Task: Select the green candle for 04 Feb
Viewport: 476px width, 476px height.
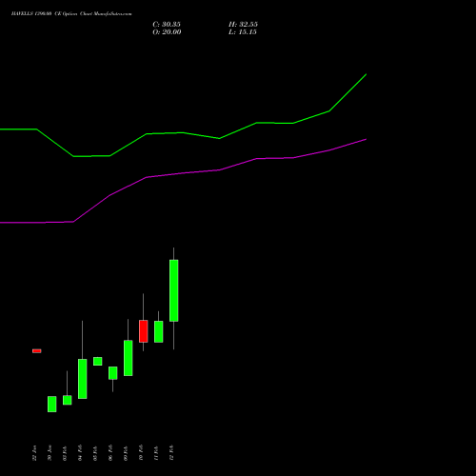Action: click(83, 379)
